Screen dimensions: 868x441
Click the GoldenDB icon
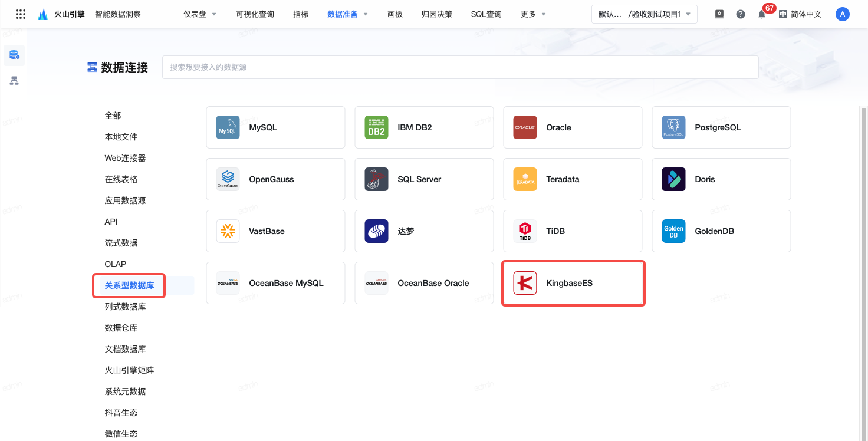click(x=673, y=231)
